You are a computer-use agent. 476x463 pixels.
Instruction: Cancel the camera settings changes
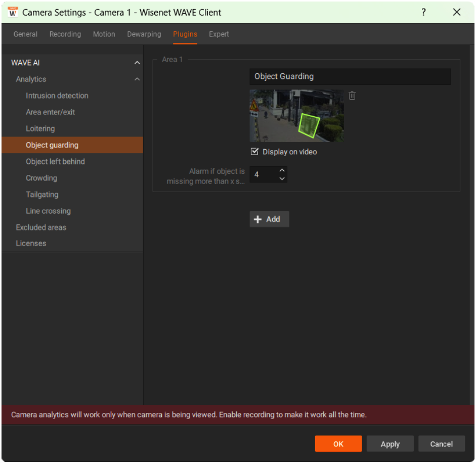(x=442, y=444)
